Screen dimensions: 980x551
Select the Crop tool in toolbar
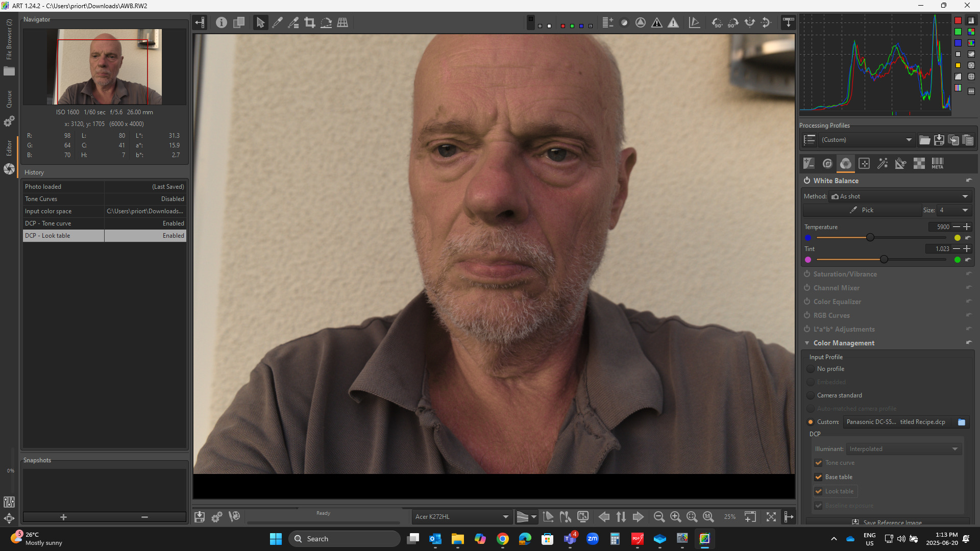pyautogui.click(x=309, y=22)
